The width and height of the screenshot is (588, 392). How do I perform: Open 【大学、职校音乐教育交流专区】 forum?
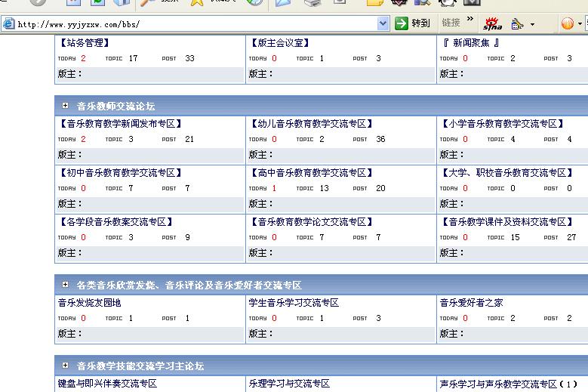[x=507, y=173]
